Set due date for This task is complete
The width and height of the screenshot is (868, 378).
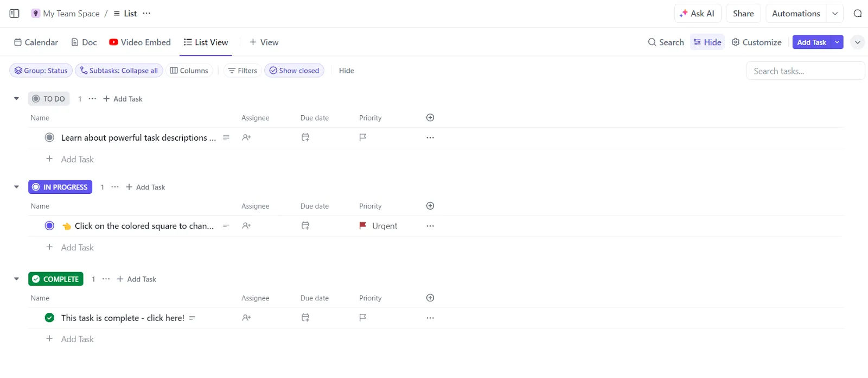click(x=305, y=318)
